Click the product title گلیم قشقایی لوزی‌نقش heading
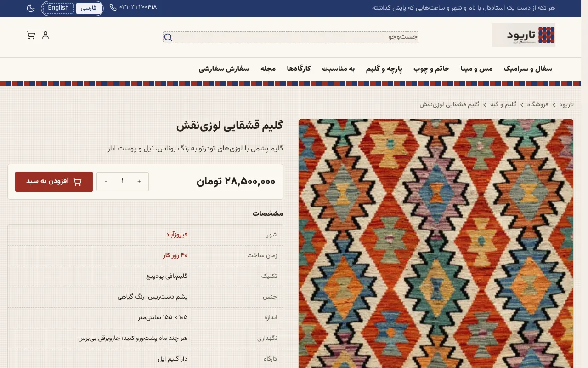 pos(230,125)
